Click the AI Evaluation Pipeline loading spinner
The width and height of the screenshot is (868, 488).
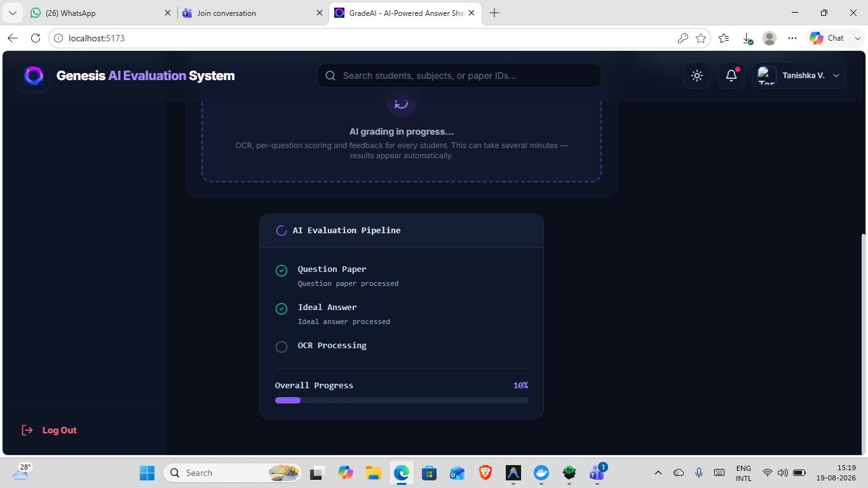pyautogui.click(x=281, y=231)
